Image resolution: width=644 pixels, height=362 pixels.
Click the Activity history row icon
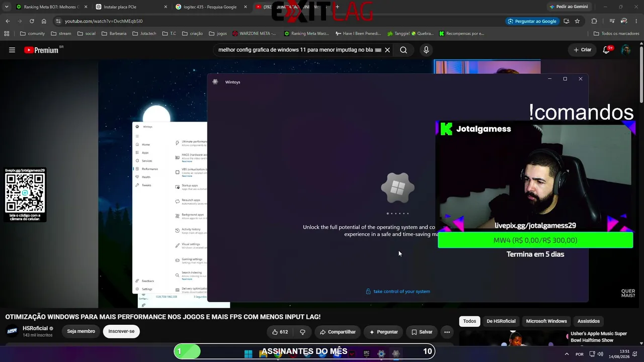point(177,230)
